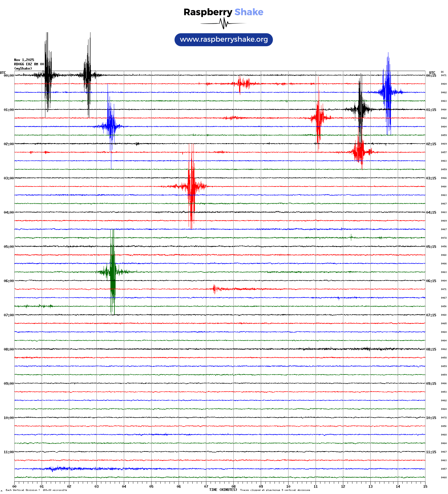Click the seismic waveform icon under the logo
This screenshot has width=448, height=494.
tap(223, 23)
